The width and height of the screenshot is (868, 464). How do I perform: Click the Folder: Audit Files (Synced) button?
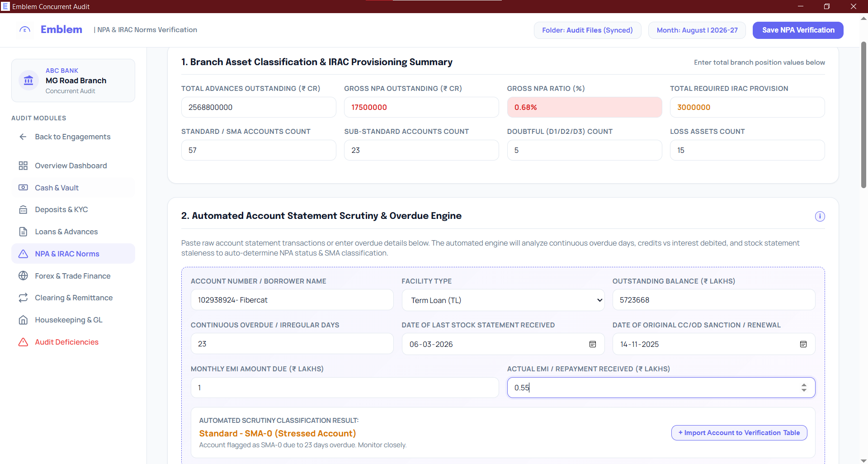pos(587,30)
